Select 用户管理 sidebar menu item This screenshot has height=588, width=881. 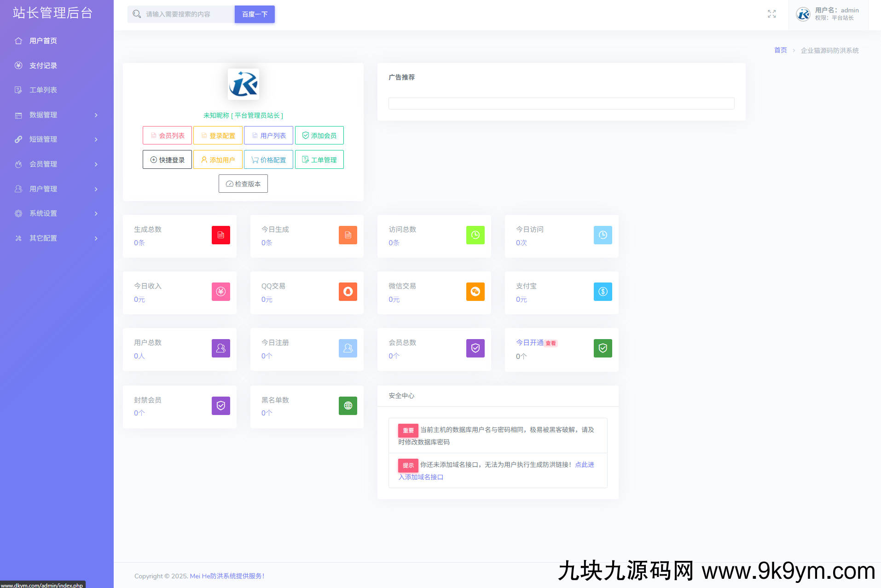(57, 189)
